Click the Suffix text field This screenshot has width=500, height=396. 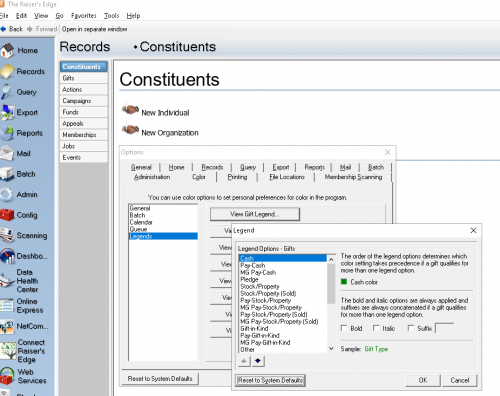445,328
